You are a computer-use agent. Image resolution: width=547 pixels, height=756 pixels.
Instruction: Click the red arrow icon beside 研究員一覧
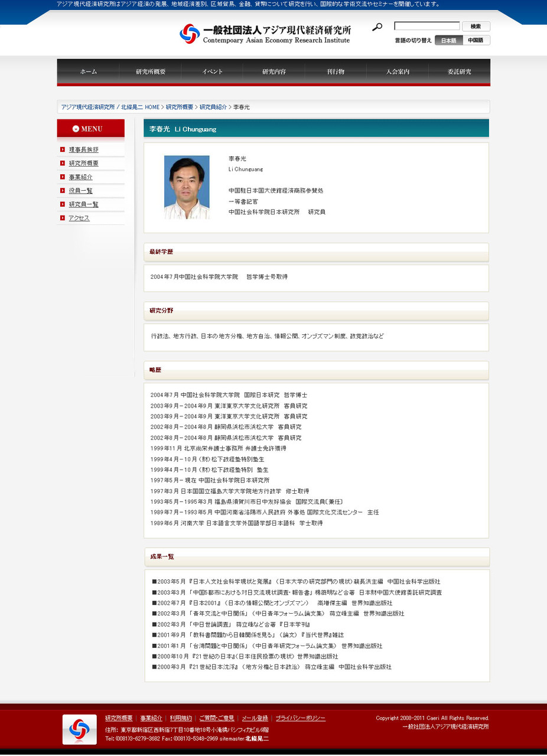[62, 204]
